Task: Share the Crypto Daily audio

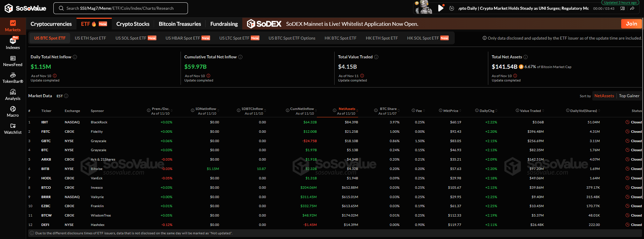Action: pos(632,8)
